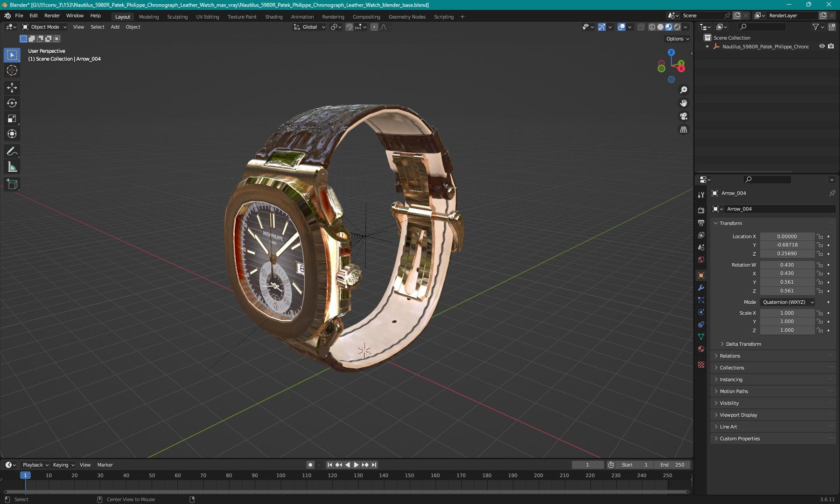Select the Move tool
The height and width of the screenshot is (504, 840).
coord(12,88)
